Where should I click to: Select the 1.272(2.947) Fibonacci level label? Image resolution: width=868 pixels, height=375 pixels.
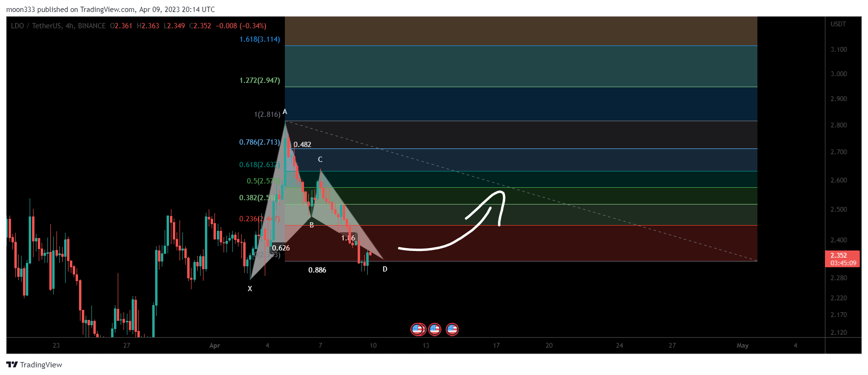tap(259, 80)
